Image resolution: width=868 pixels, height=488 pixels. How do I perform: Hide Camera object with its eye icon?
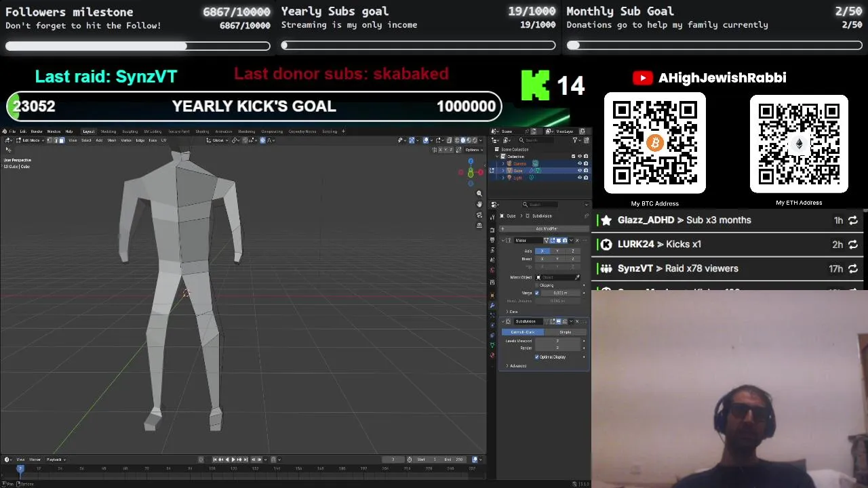click(580, 163)
